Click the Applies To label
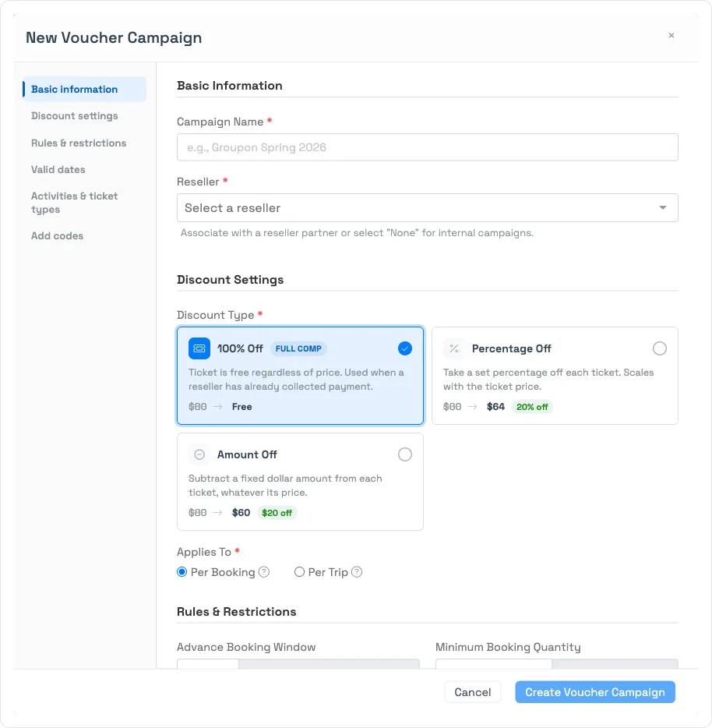The image size is (712, 728). point(204,552)
